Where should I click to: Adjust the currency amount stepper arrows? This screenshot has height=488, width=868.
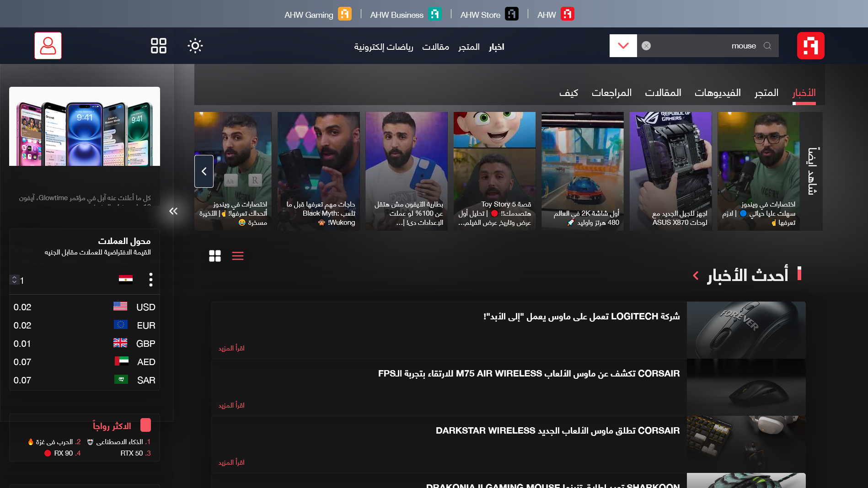tap(15, 280)
